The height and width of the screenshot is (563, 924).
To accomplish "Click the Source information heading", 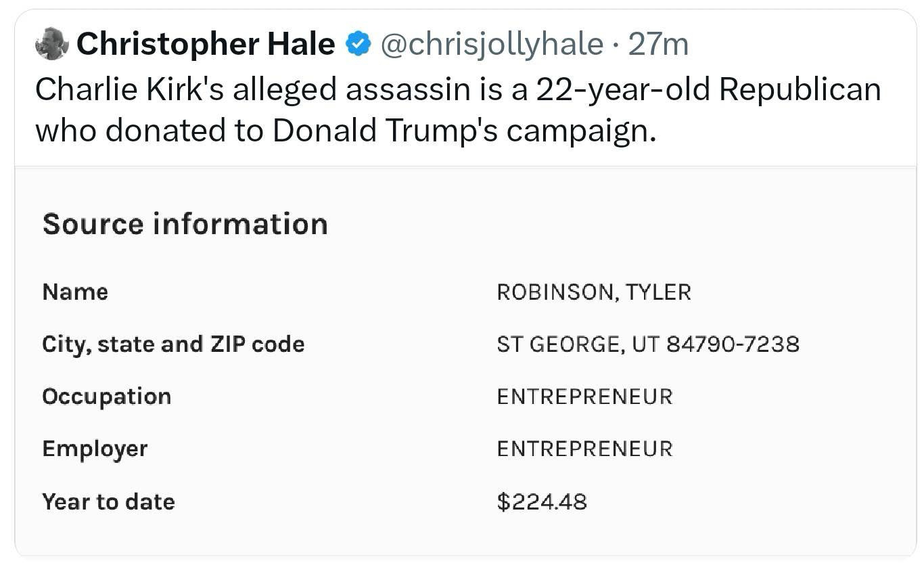I will (x=185, y=224).
